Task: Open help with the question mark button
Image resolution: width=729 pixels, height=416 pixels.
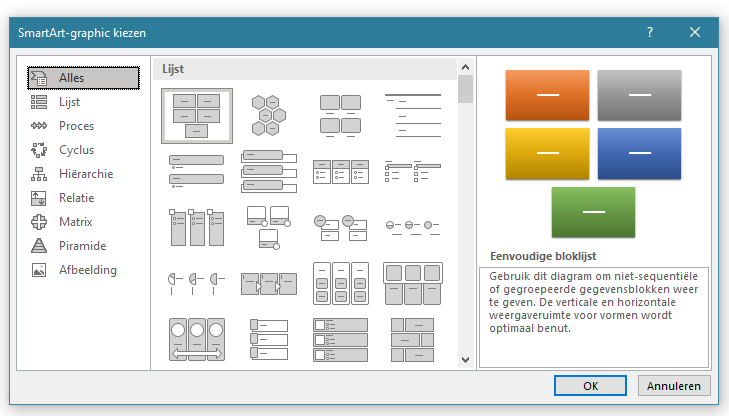Action: pos(650,32)
